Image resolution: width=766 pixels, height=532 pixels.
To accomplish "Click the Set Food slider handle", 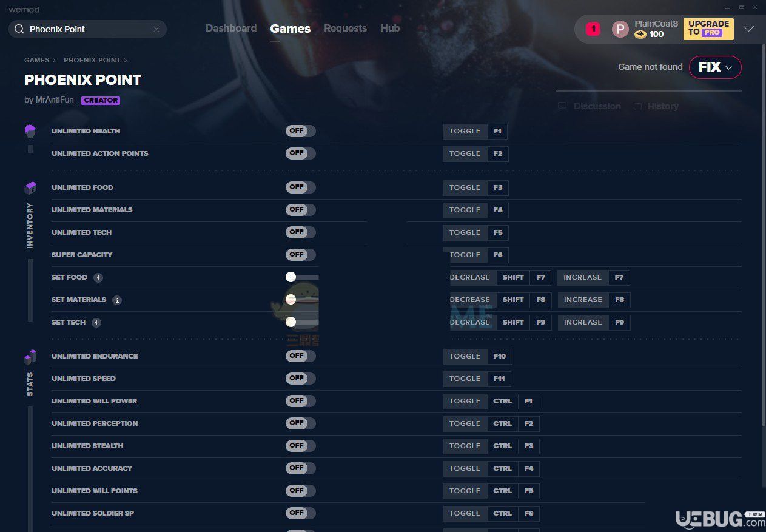I will point(291,277).
